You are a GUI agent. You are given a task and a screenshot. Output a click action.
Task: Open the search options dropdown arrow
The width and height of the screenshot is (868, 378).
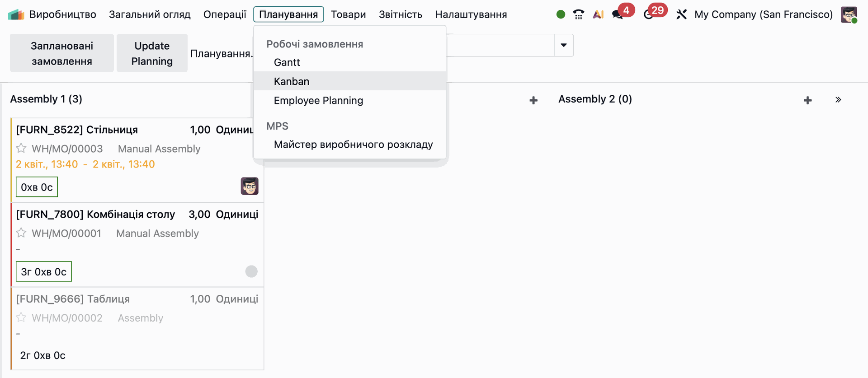click(x=564, y=45)
